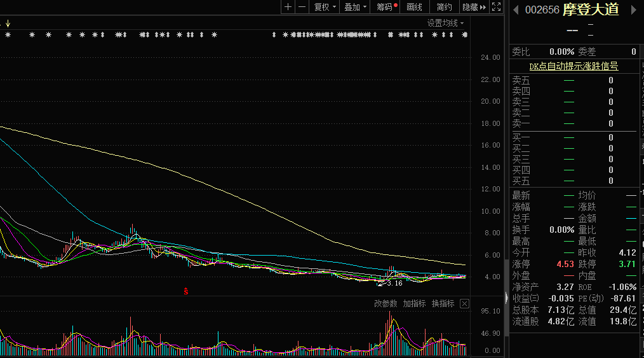Expand the 设置均线 dropdown
The height and width of the screenshot is (358, 644).
tap(445, 23)
